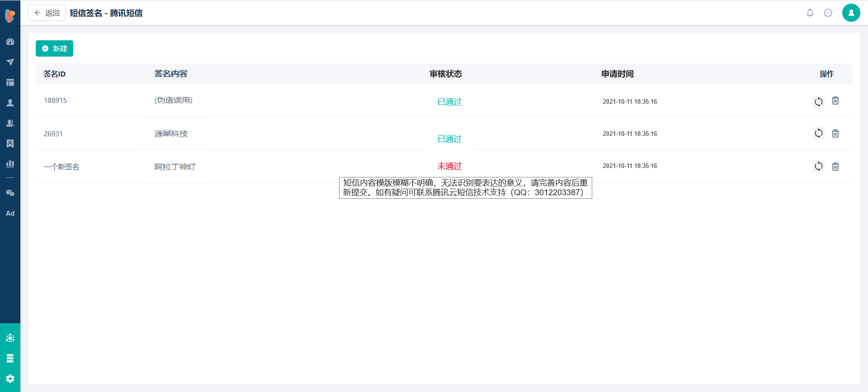The width and height of the screenshot is (868, 392).
Task: Click the 操作 column header
Action: (827, 74)
